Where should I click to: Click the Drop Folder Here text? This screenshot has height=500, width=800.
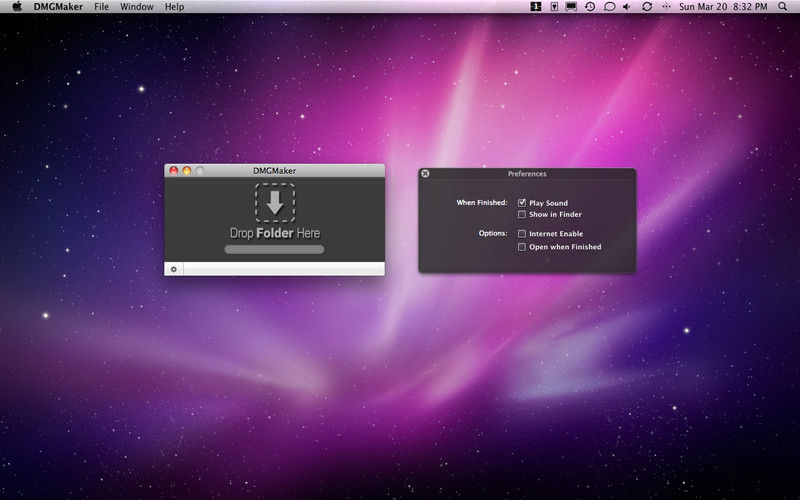[x=275, y=233]
